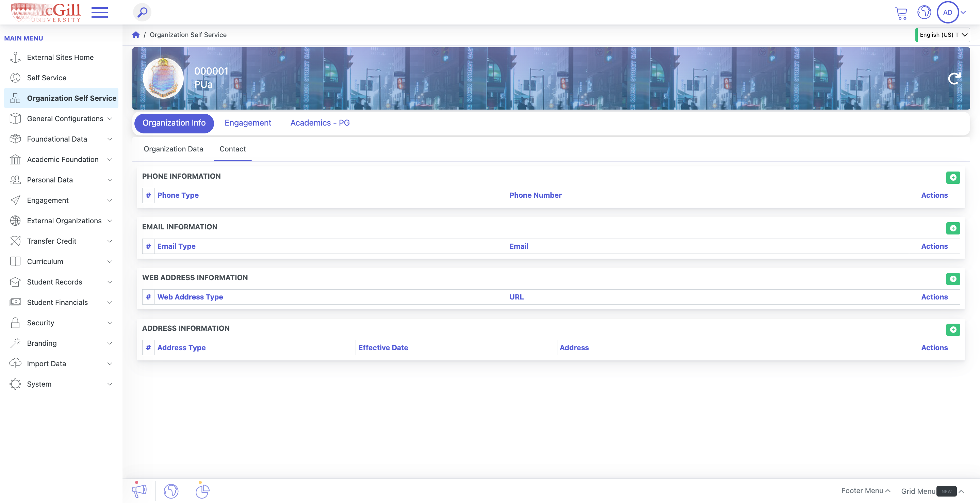The height and width of the screenshot is (503, 980).
Task: Click the pie chart icon in footer
Action: click(202, 490)
